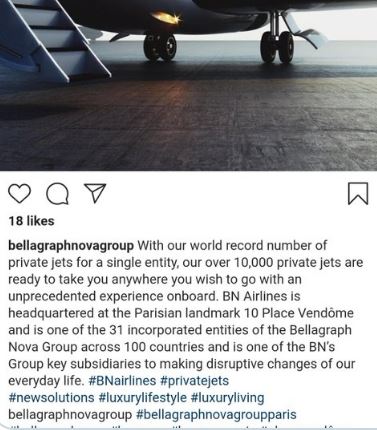Tap the heart like icon

tap(19, 194)
